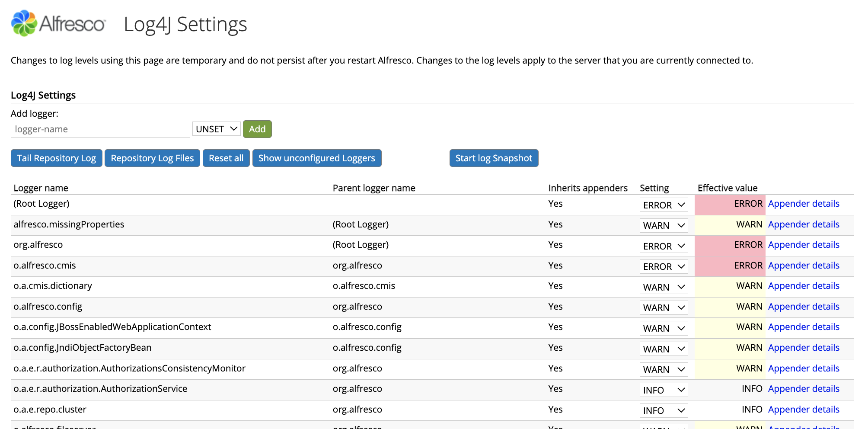Click o.a.config.JndiObjectFactoryBean logger name

(83, 348)
